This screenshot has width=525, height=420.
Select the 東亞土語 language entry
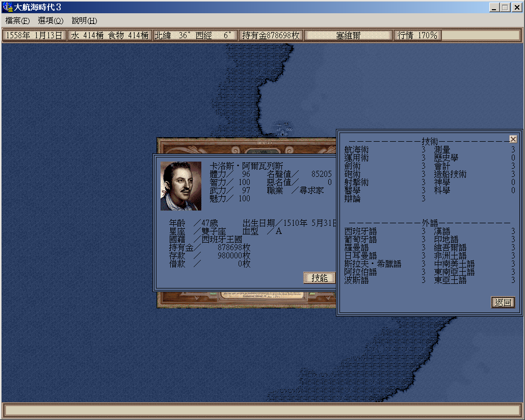[x=450, y=280]
